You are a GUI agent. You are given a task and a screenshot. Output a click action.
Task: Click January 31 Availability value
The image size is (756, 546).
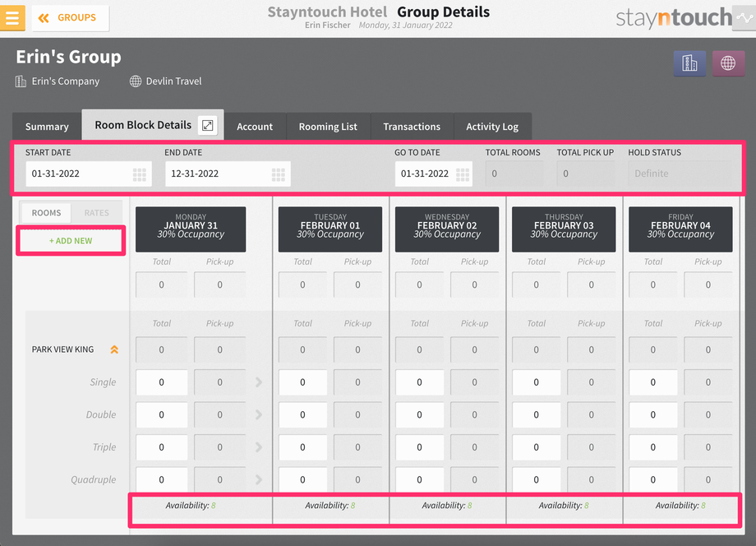(x=213, y=506)
